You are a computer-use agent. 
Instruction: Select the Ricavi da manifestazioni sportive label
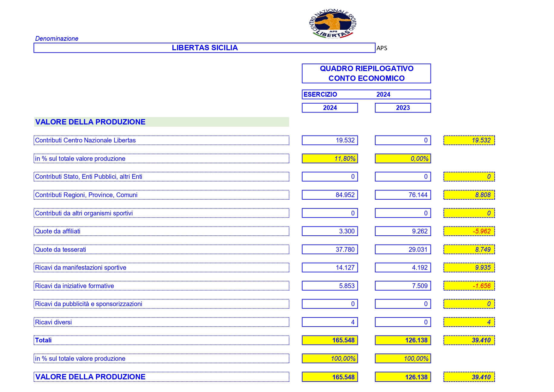click(161, 268)
